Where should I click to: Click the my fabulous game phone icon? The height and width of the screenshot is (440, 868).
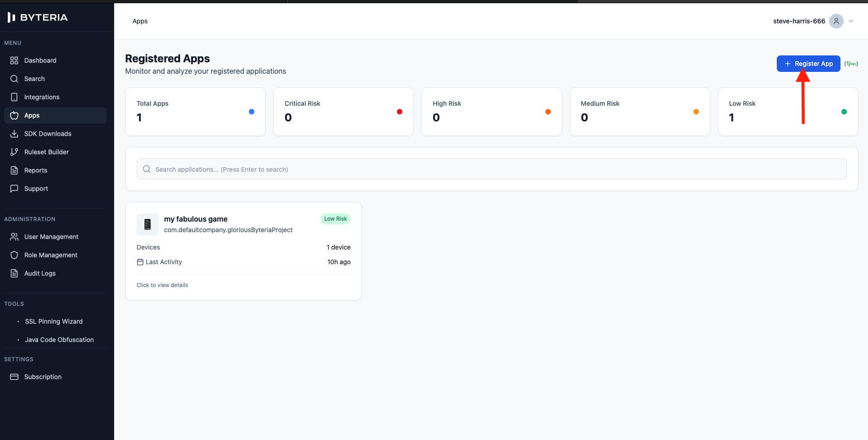point(148,224)
